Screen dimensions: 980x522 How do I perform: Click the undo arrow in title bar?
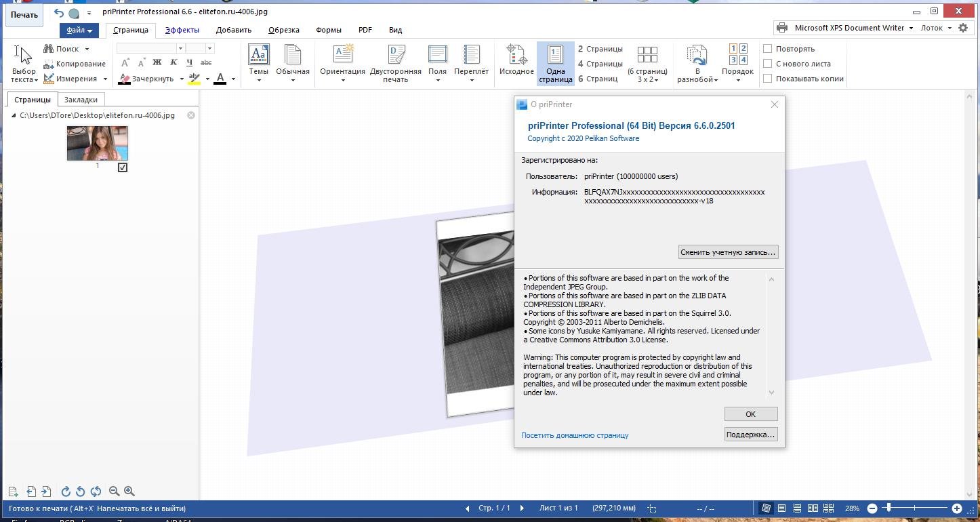59,12
